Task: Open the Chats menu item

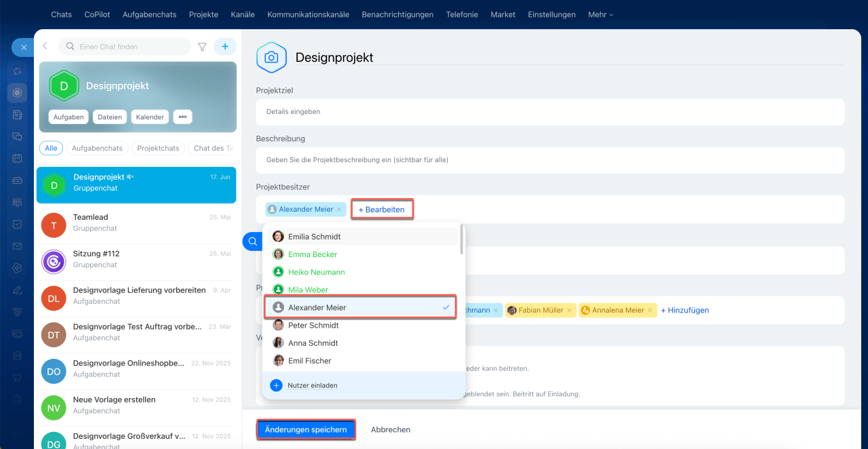Action: pos(61,14)
